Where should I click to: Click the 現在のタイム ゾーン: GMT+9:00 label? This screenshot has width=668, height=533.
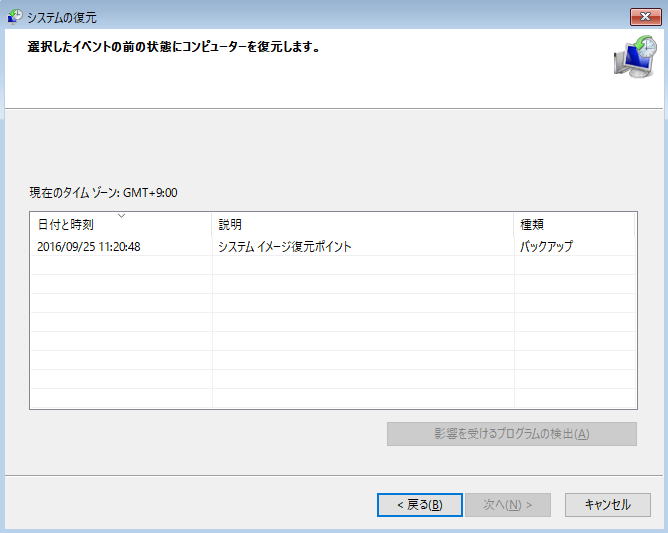click(x=103, y=193)
